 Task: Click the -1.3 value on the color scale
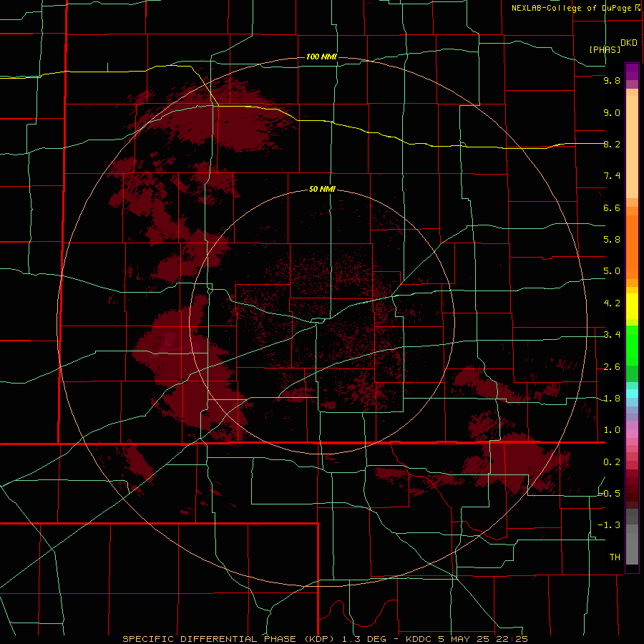(609, 525)
